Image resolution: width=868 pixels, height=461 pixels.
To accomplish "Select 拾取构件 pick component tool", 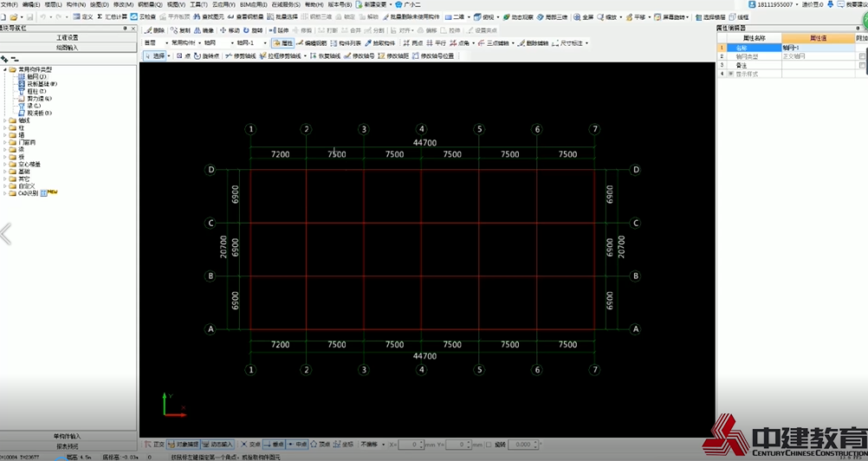I will (379, 43).
